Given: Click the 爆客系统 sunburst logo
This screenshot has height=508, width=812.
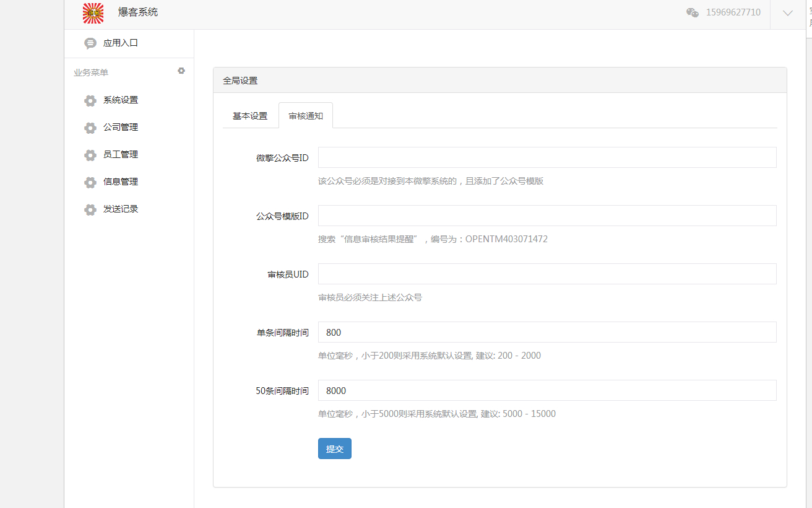Looking at the screenshot, I should point(93,13).
